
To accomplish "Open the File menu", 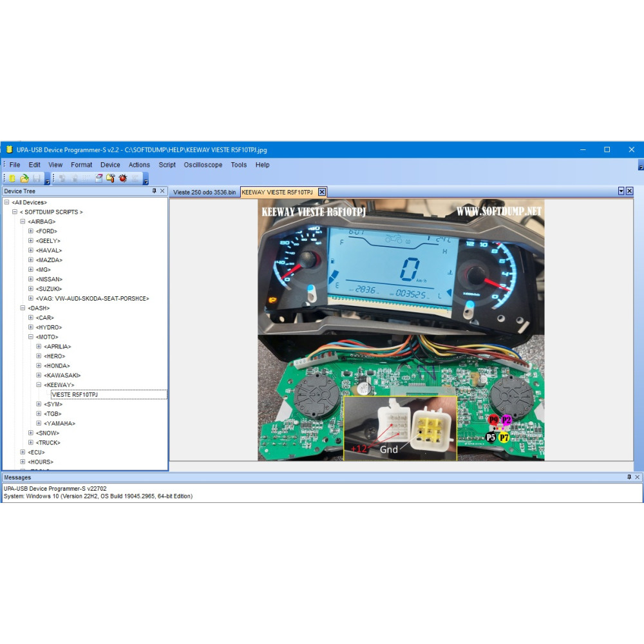I will [x=15, y=165].
